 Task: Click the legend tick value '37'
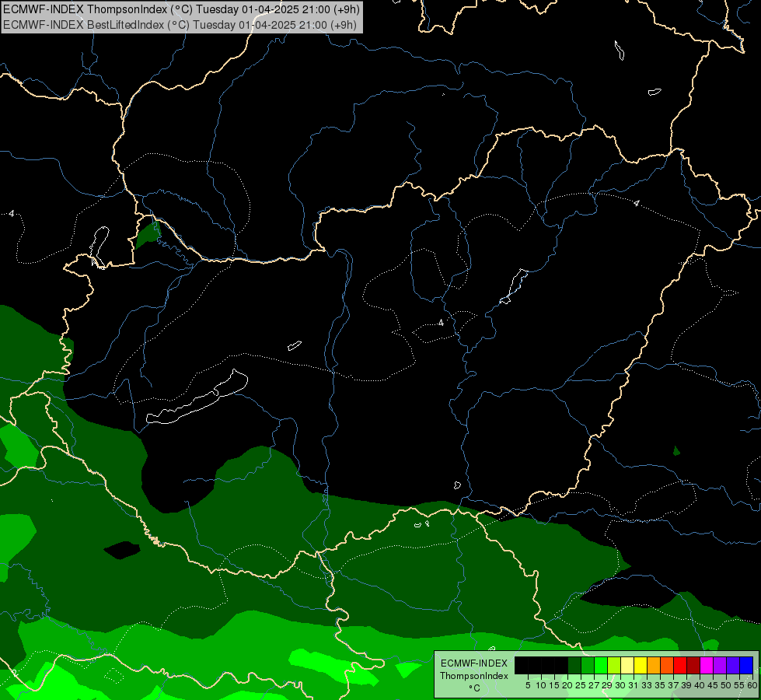point(673,685)
